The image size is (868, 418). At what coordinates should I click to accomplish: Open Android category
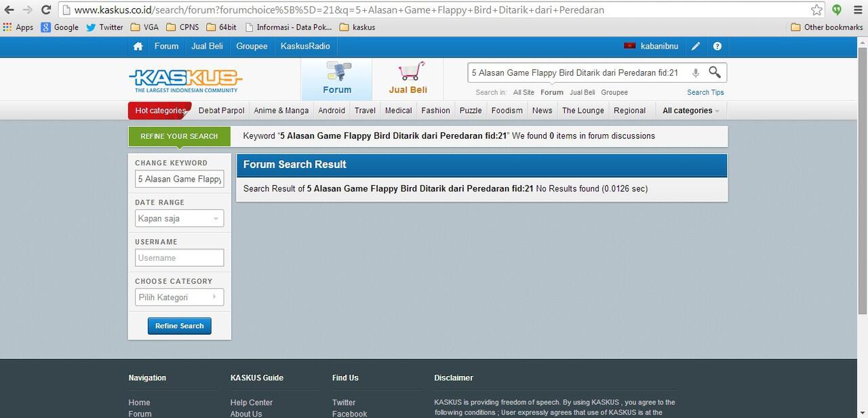click(332, 110)
